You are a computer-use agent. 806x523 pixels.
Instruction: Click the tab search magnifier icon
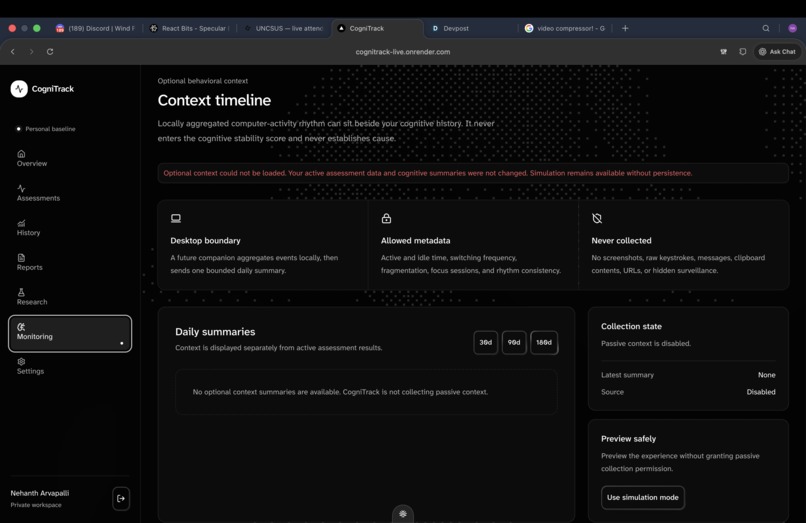766,28
